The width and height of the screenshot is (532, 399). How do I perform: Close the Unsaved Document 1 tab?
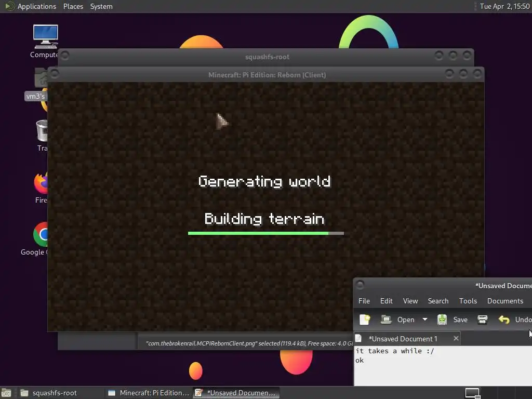[x=456, y=338]
